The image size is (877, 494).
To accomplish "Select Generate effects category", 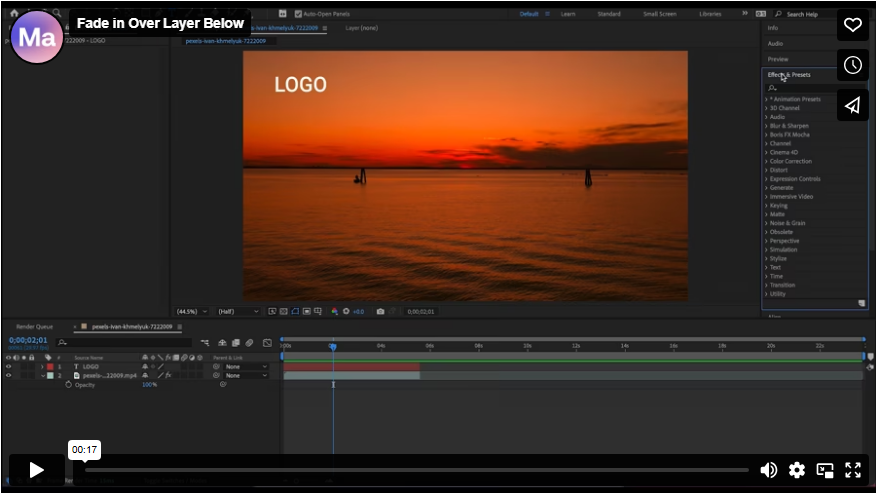I will 781,188.
